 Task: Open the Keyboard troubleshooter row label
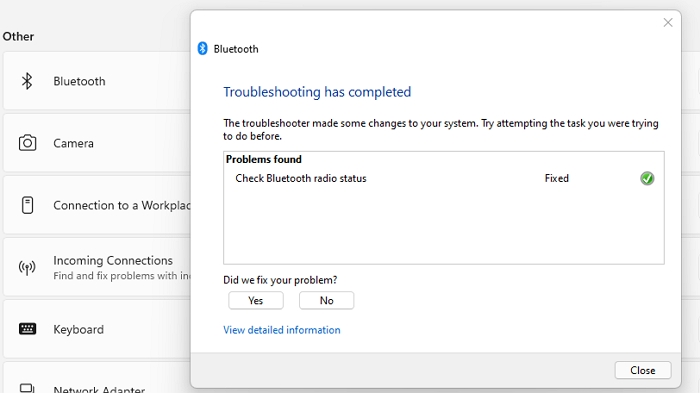79,330
